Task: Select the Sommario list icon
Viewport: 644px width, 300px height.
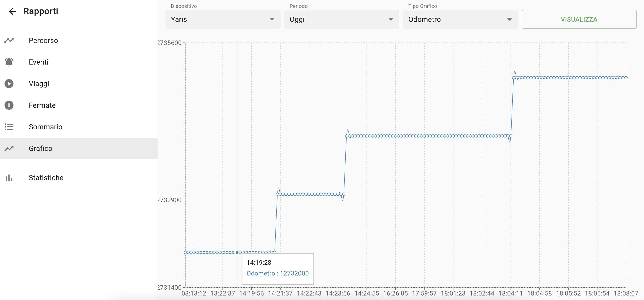Action: pos(9,127)
